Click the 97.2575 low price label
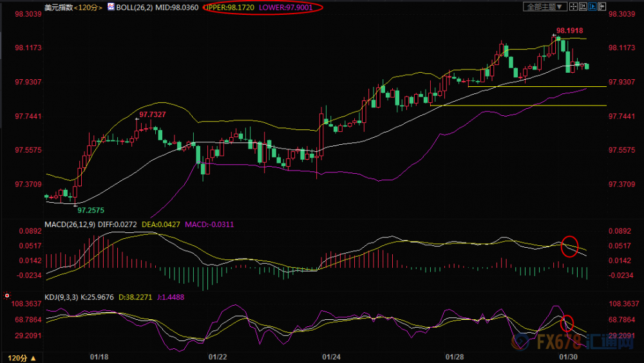The width and height of the screenshot is (644, 363). click(91, 210)
